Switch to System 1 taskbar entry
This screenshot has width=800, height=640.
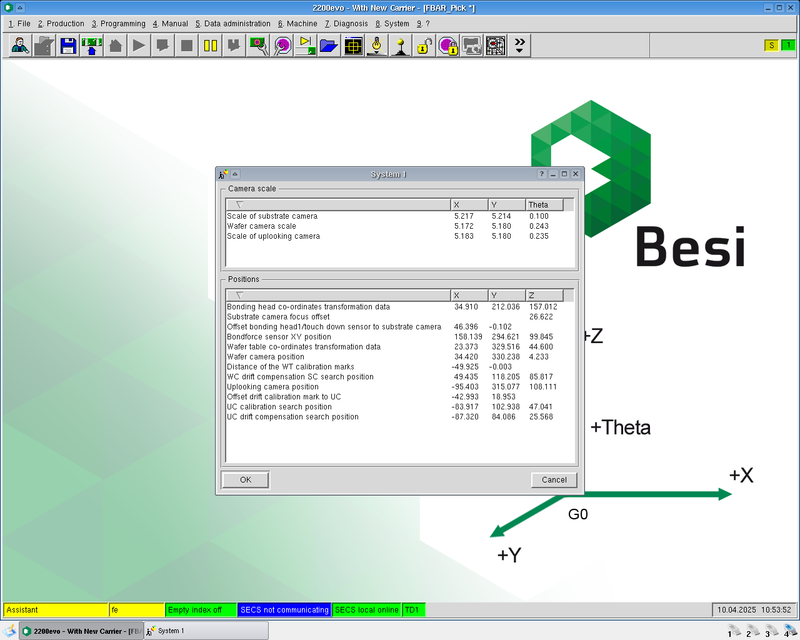[x=206, y=631]
